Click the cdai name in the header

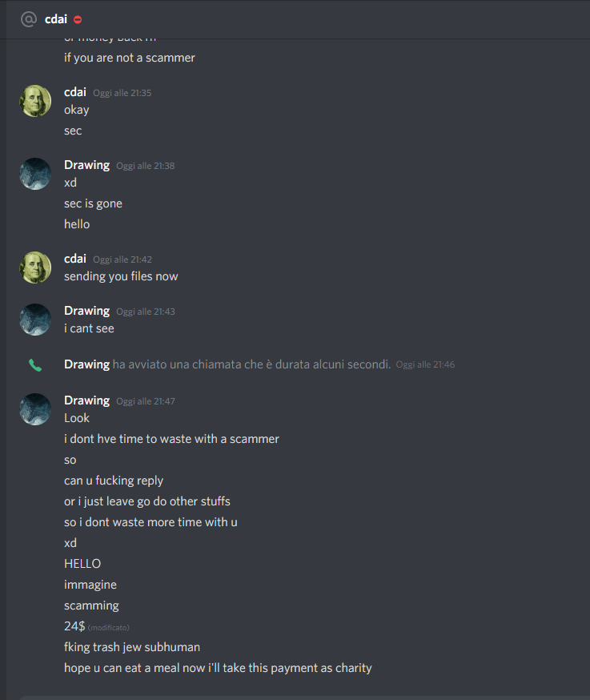[x=56, y=19]
